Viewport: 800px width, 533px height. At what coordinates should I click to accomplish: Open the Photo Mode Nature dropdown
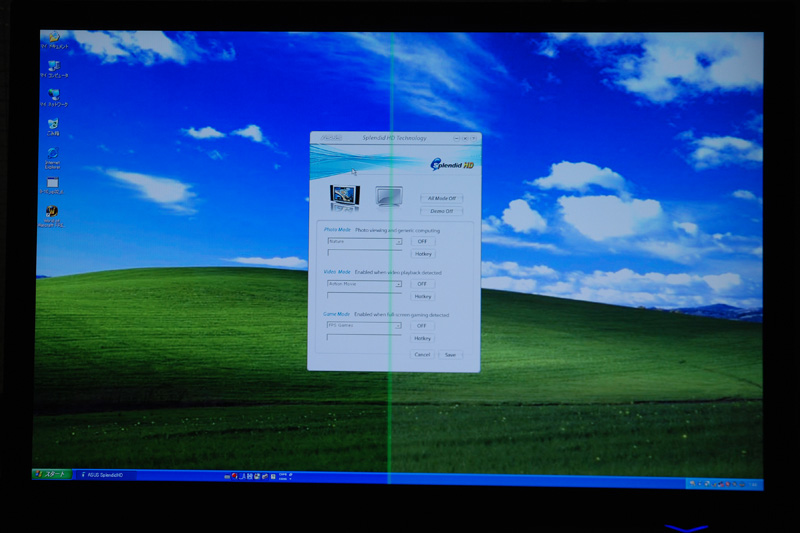365,241
